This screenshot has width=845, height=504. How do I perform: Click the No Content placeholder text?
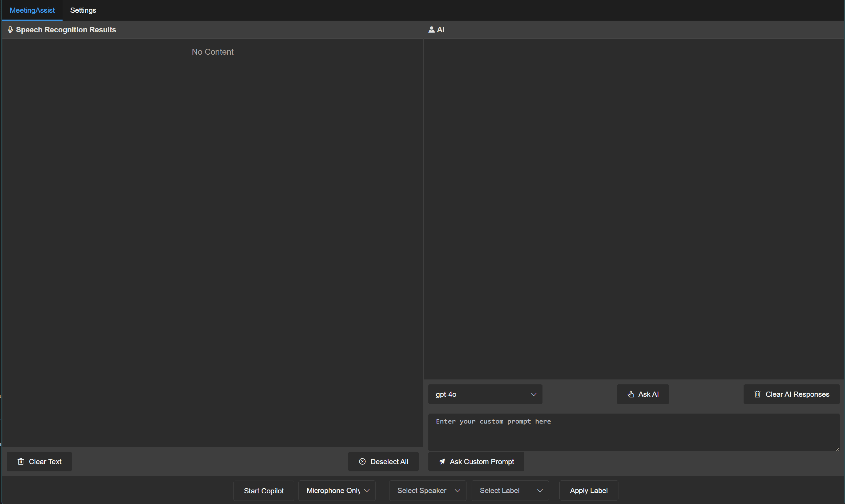pyautogui.click(x=212, y=52)
